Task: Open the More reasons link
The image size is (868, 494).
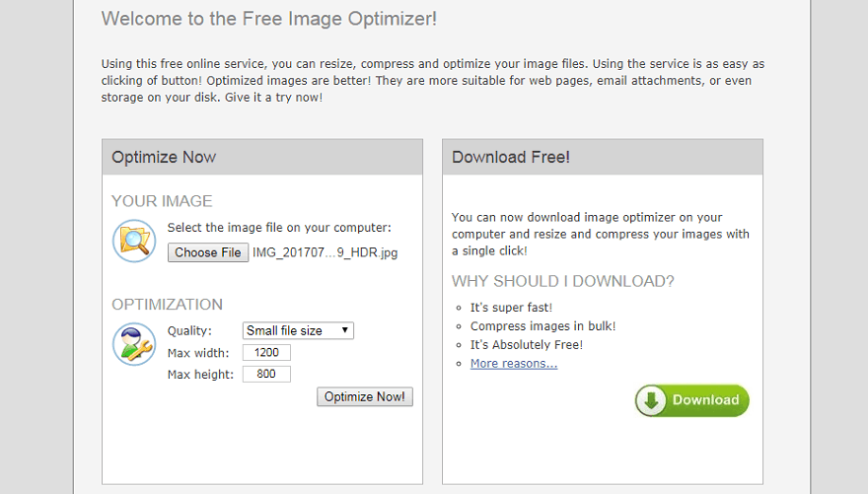Action: tap(513, 364)
